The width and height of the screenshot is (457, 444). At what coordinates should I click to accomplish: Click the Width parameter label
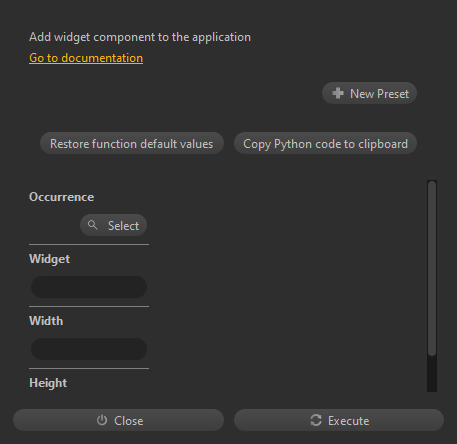click(46, 321)
